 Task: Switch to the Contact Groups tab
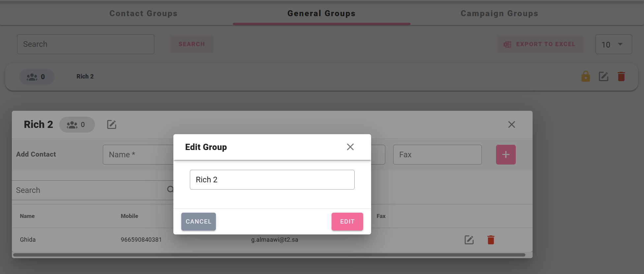click(x=143, y=14)
